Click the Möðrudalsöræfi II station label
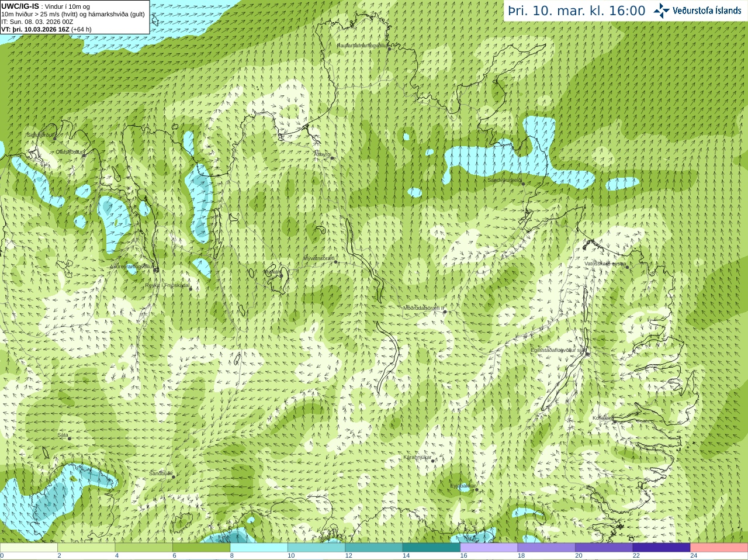 tap(424, 308)
